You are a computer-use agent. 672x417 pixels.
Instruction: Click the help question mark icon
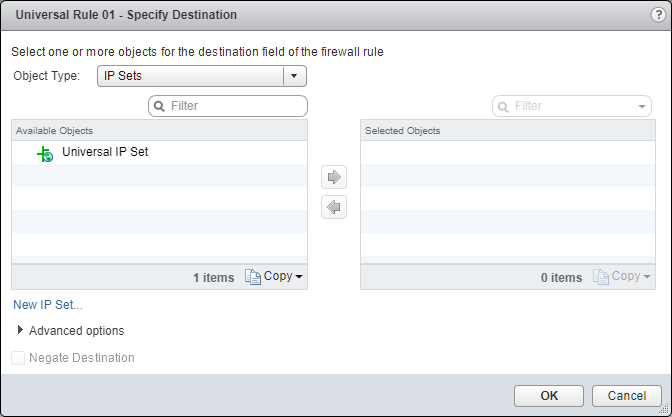click(x=657, y=14)
